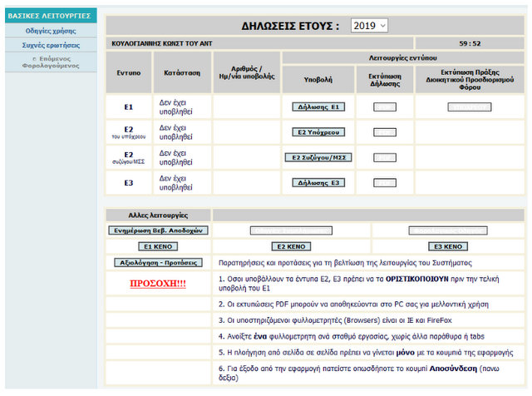Open the blank Ε2 ΚΕΝΟ form

[292, 246]
